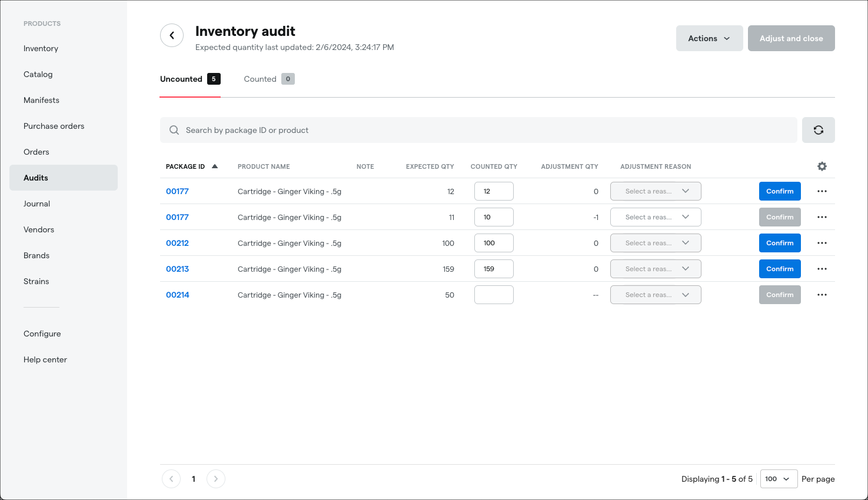868x500 pixels.
Task: Open Configure in the sidebar
Action: point(42,334)
